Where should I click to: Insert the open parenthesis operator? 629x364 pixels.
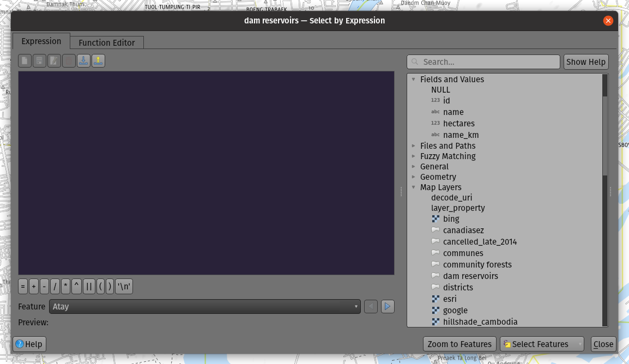click(x=100, y=287)
